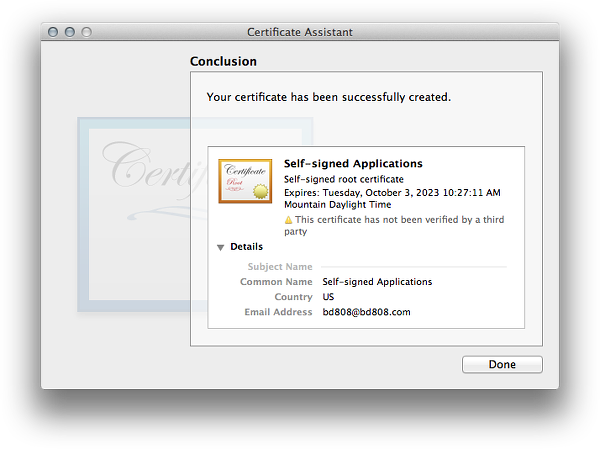
Task: Click the Subject Name section header
Action: [x=280, y=267]
